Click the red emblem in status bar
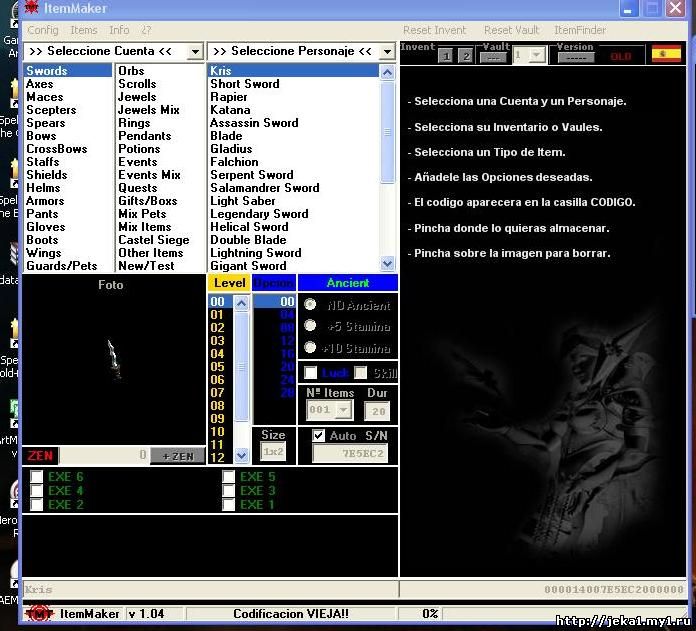696x631 pixels. click(x=39, y=613)
